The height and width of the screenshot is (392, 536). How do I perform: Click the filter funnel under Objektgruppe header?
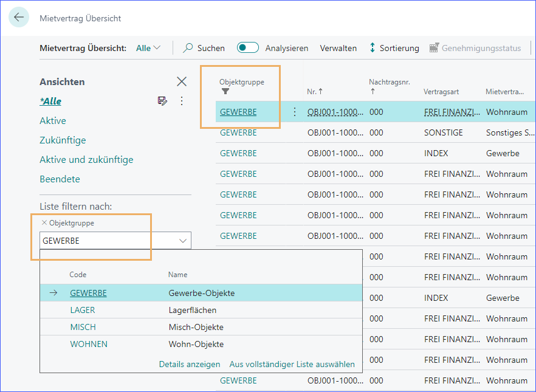[225, 92]
